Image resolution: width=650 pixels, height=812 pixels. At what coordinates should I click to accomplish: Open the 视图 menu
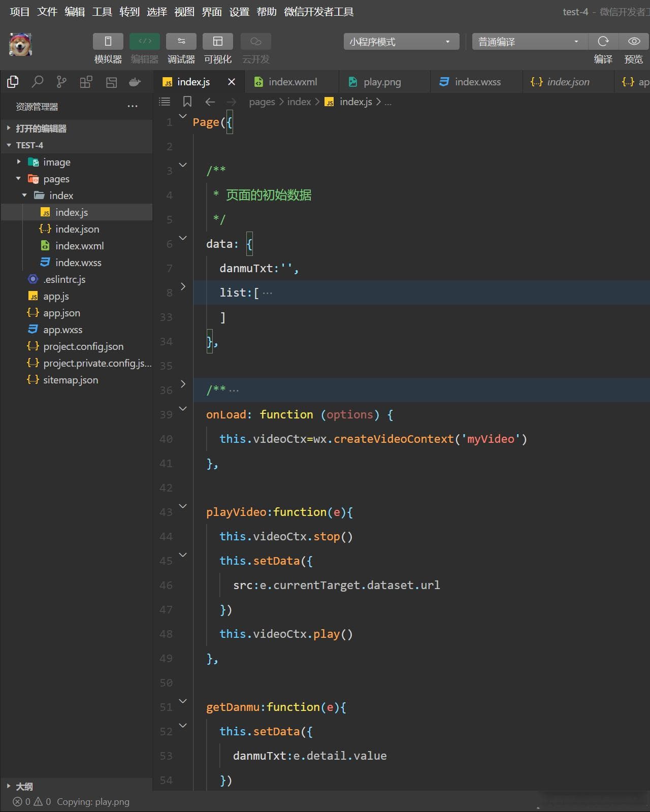(184, 12)
